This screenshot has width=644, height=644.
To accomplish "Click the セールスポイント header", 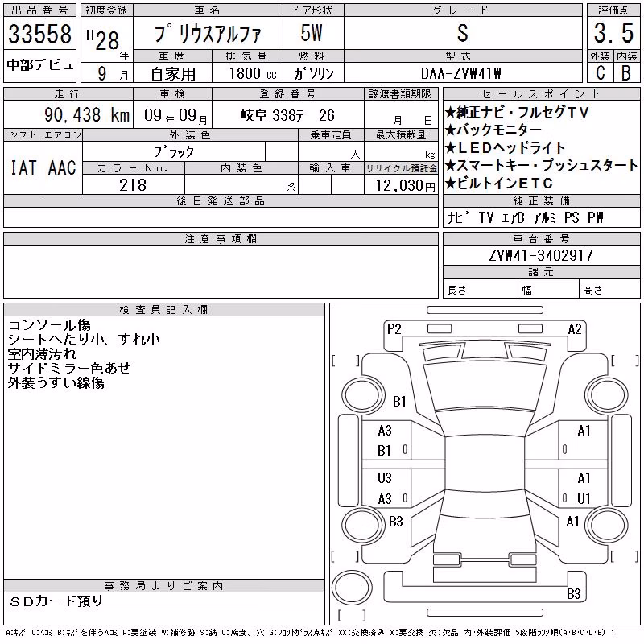I will 541,94.
